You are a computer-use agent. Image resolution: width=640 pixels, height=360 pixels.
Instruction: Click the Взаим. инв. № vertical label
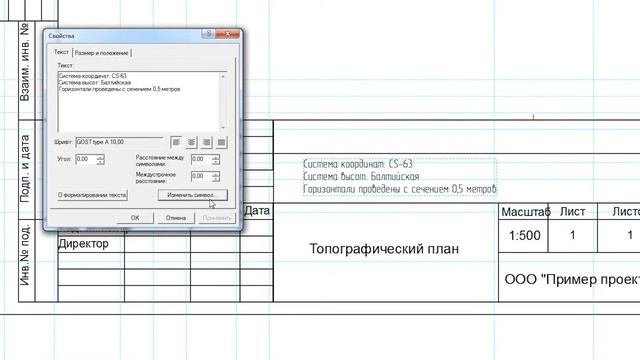24,62
